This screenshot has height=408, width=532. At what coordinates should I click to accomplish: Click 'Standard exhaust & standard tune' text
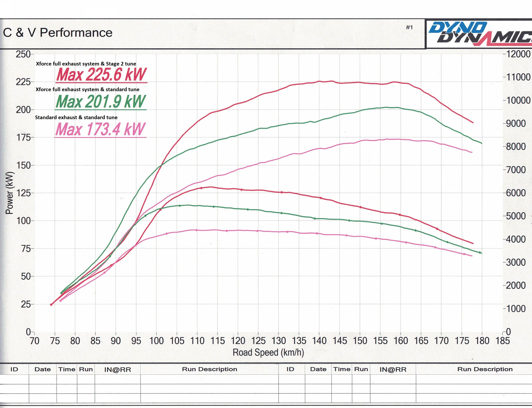coord(76,117)
